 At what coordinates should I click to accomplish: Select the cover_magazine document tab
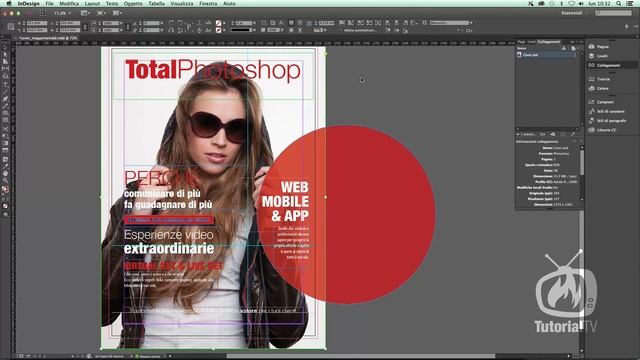click(48, 38)
